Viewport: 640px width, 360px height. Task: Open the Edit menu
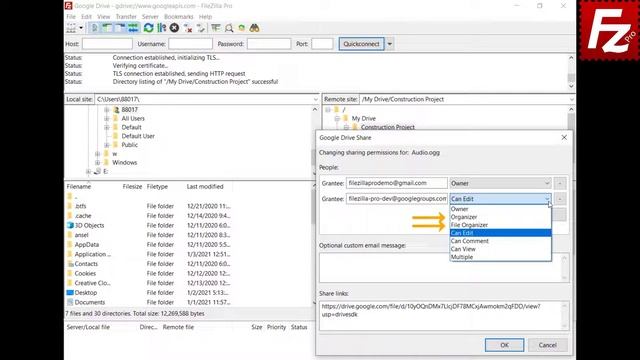pyautogui.click(x=86, y=17)
